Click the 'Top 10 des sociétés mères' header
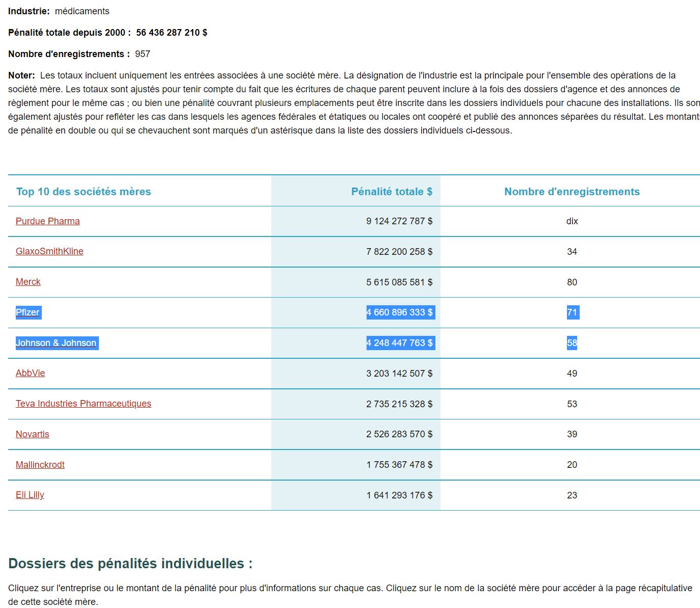 (84, 192)
